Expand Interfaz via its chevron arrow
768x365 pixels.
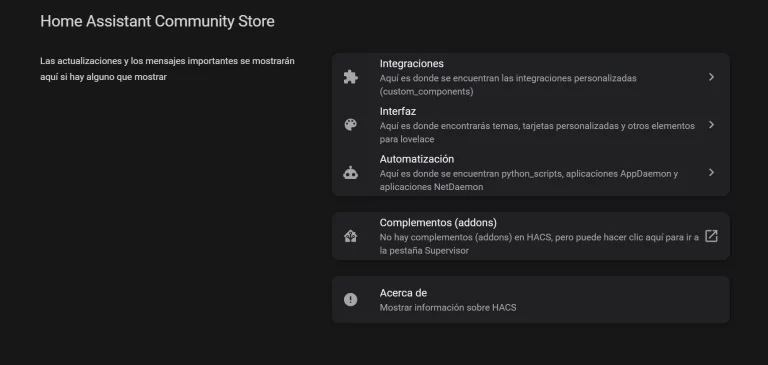[711, 125]
